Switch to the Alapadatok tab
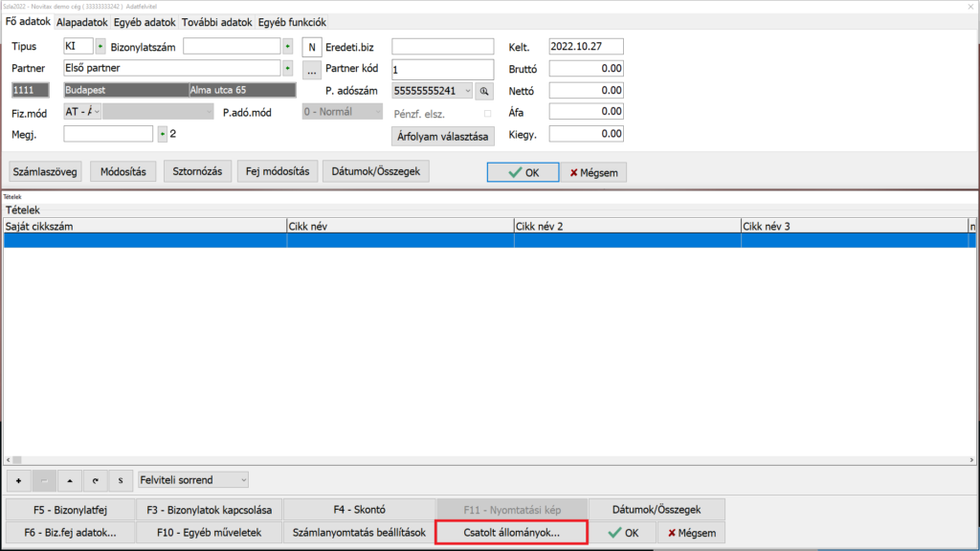 81,21
